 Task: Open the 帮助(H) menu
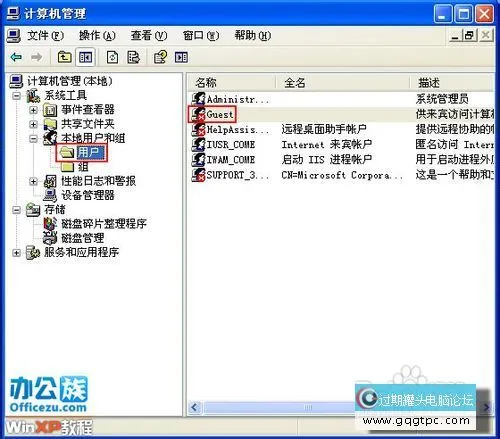(253, 35)
